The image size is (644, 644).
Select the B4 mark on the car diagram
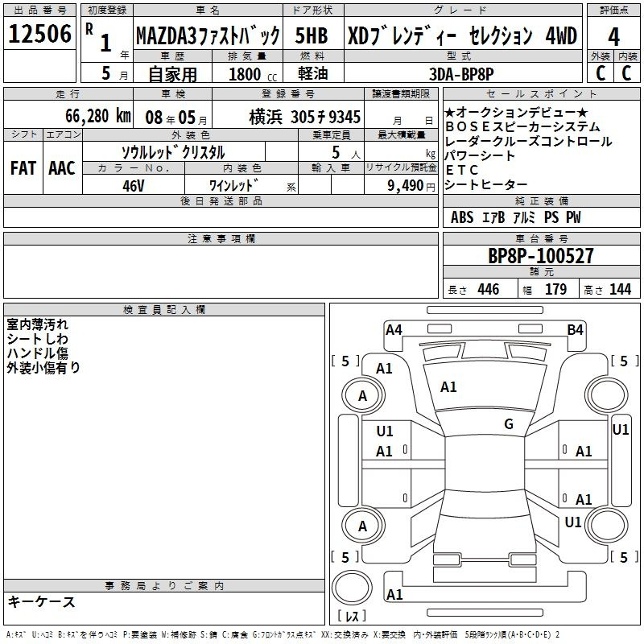[x=575, y=330]
